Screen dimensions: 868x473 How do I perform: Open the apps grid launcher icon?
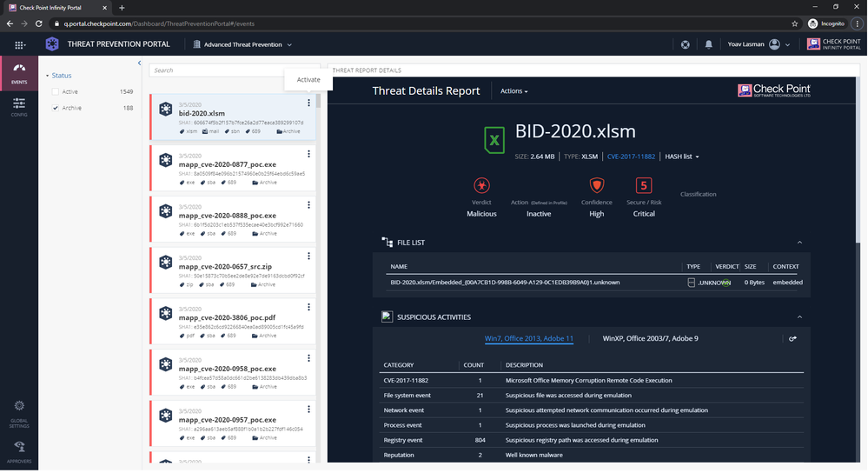20,45
